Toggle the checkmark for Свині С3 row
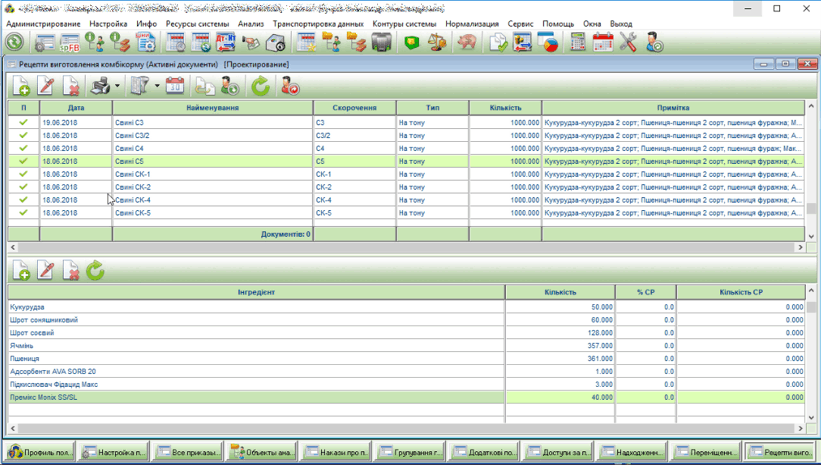This screenshot has width=821, height=465. 23,123
